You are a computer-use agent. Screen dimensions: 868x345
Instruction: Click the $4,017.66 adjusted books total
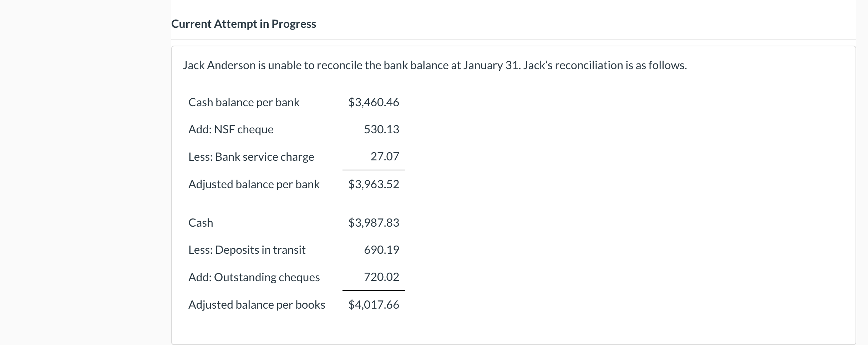(374, 305)
